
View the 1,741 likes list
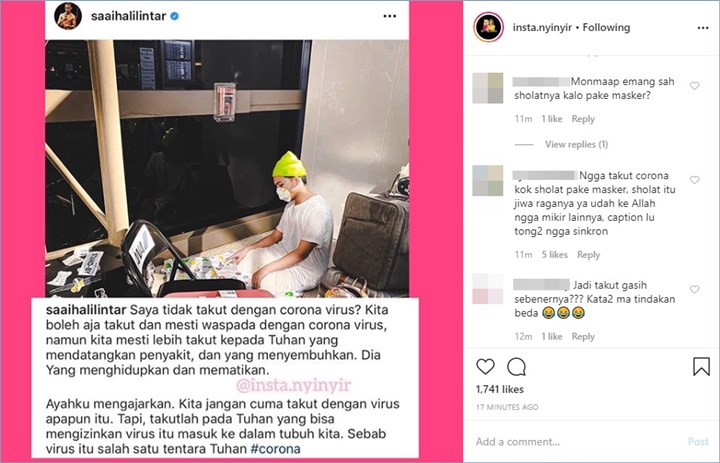(x=500, y=390)
